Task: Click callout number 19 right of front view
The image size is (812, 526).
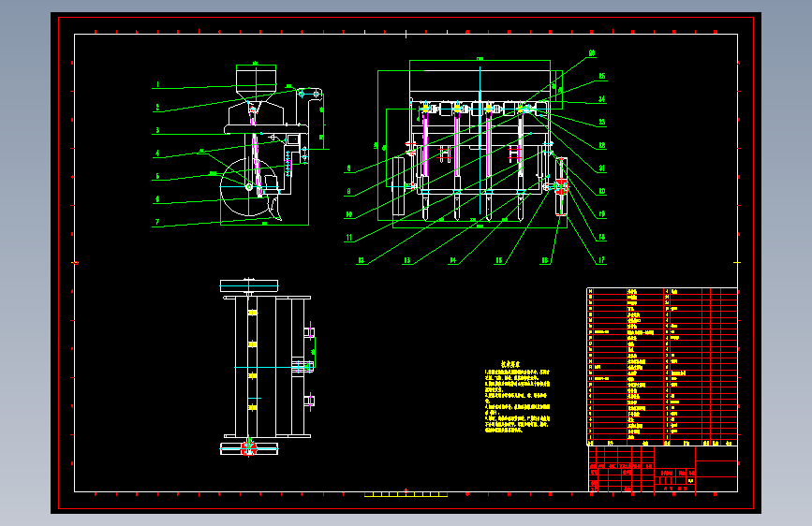Action: coord(602,213)
